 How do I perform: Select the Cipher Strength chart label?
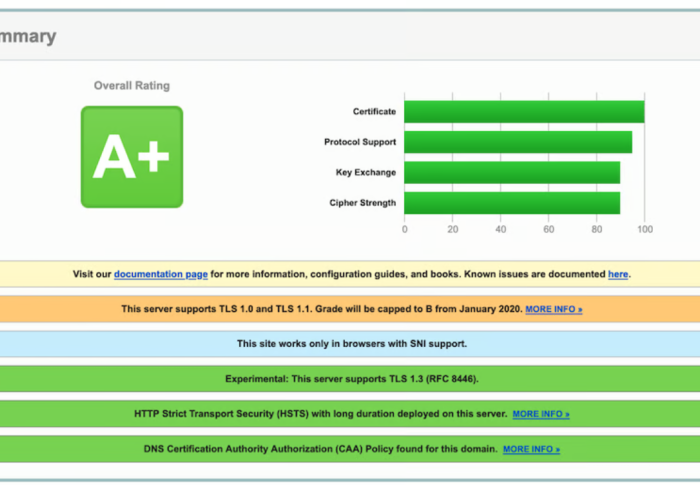[362, 203]
